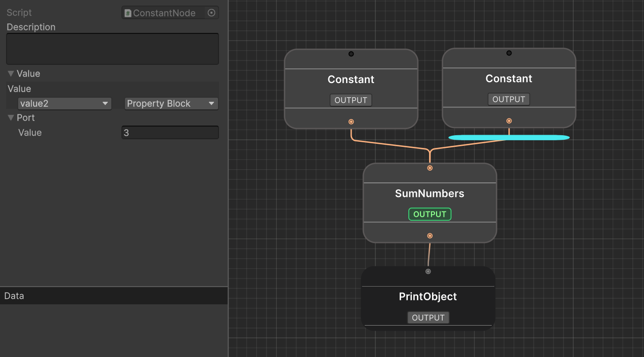Click the top port of the left Constant node

pos(351,54)
